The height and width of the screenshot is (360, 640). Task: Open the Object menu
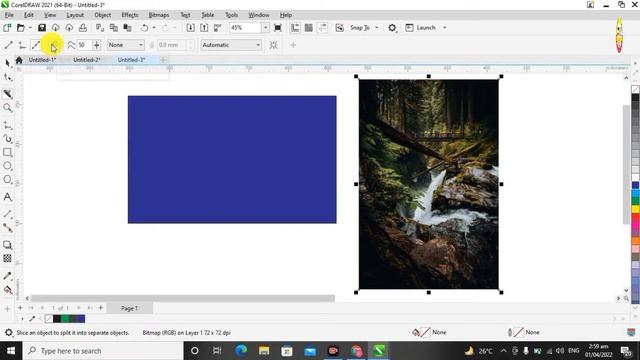[102, 15]
